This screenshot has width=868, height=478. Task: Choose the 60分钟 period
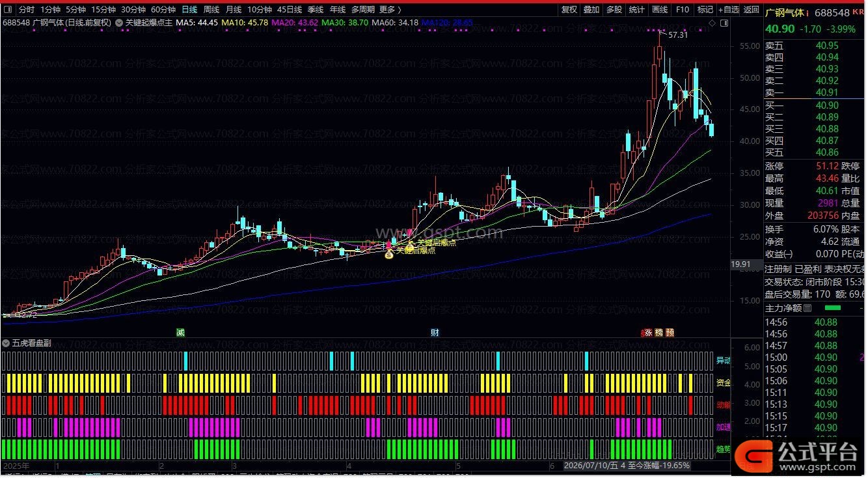[x=163, y=10]
